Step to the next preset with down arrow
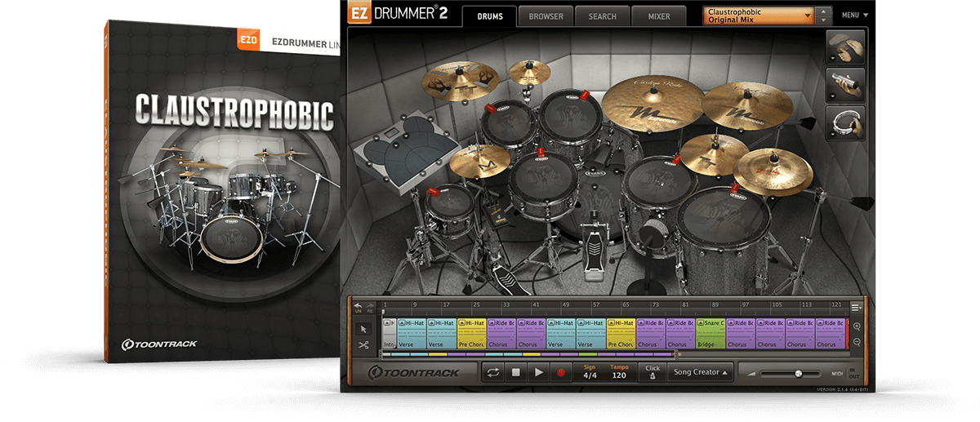 (x=823, y=20)
